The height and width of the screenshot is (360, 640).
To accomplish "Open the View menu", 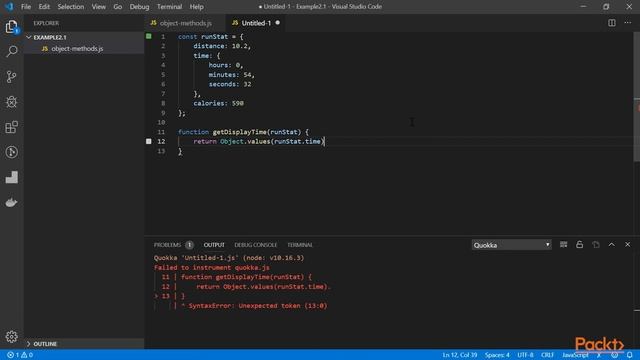I will [98, 7].
